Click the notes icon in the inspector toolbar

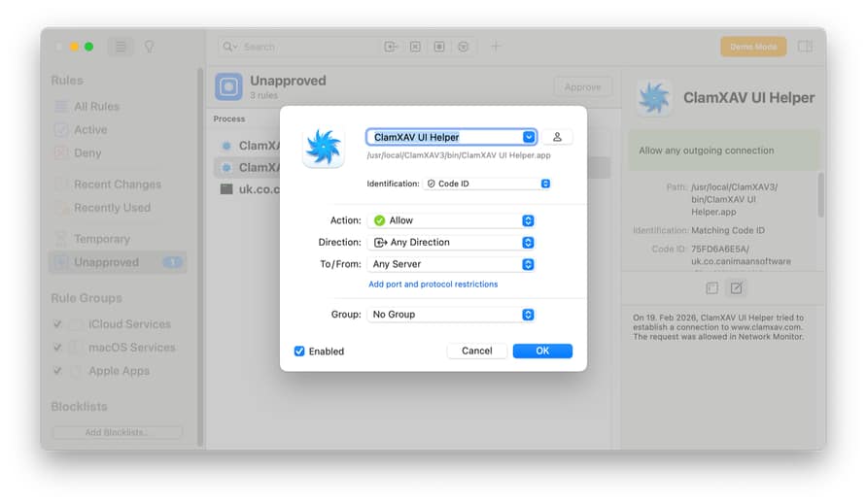point(712,287)
